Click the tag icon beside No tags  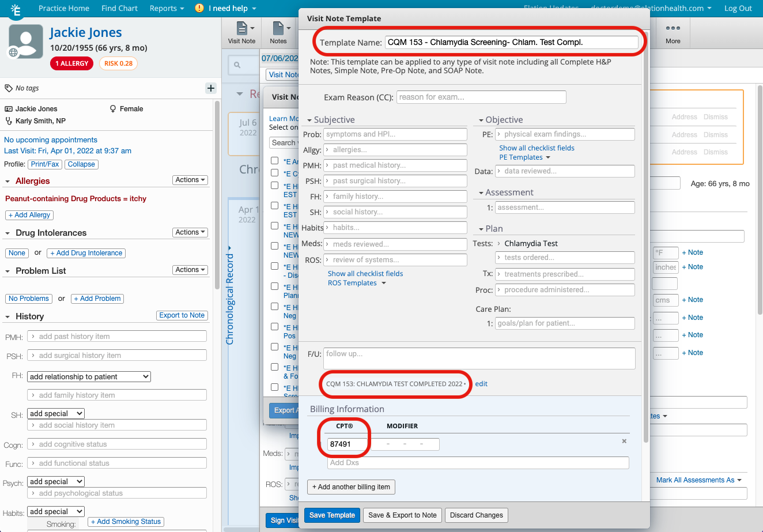point(8,88)
